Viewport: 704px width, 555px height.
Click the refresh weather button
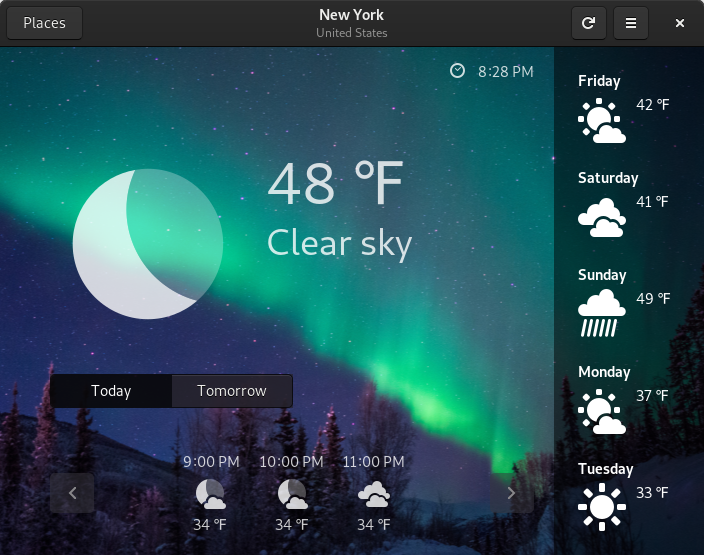[x=589, y=23]
